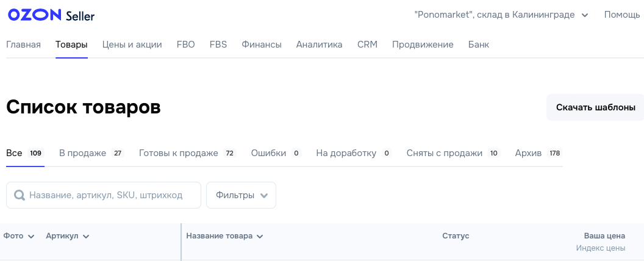This screenshot has height=261, width=644.
Task: Click the Скачать шаблоны button
Action: coord(595,108)
